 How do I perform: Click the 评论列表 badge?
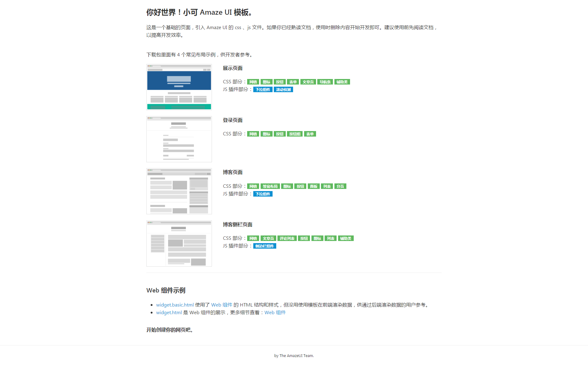(287, 238)
